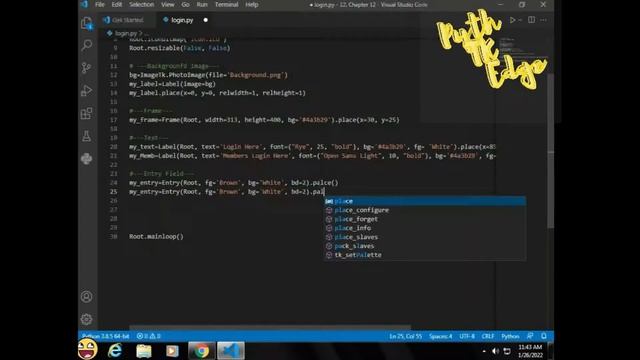The image size is (640, 360).
Task: Change the UTF-8 encoding setting
Action: coord(467,336)
